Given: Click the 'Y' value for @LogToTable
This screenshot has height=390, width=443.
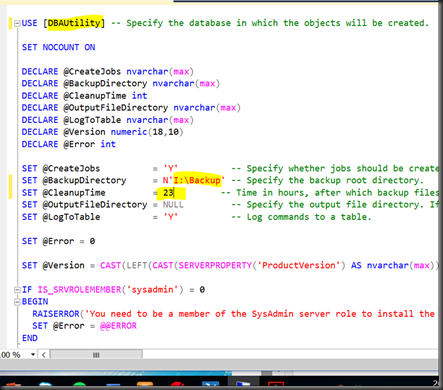Looking at the screenshot, I should click(x=170, y=217).
